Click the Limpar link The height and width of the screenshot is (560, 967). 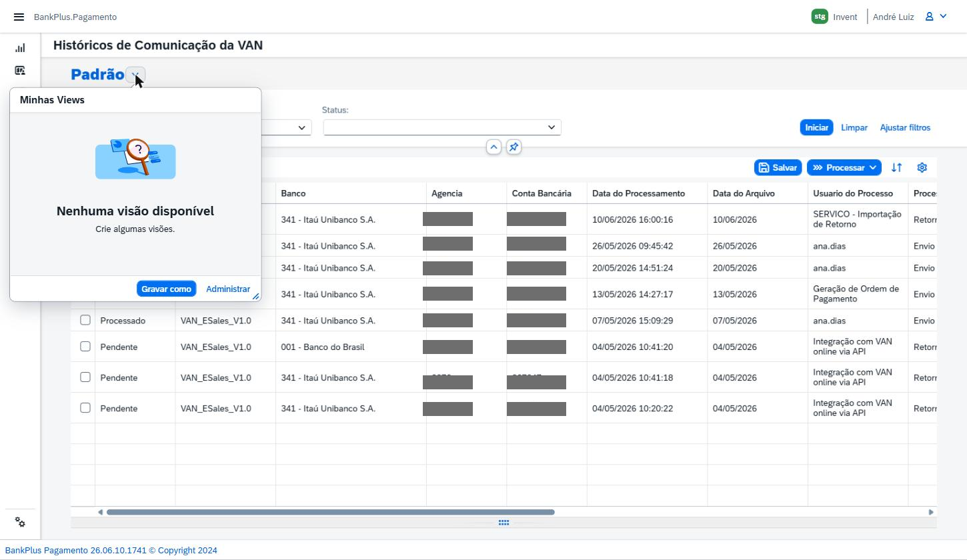pyautogui.click(x=854, y=127)
